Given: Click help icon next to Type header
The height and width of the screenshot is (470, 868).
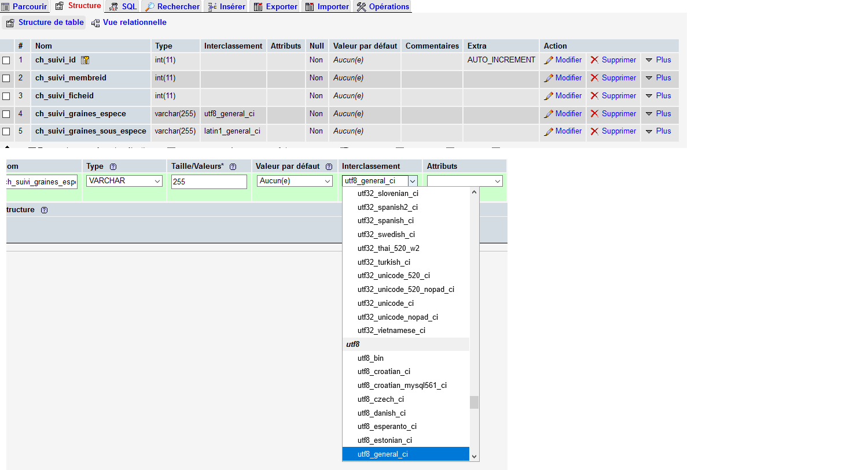Looking at the screenshot, I should [113, 166].
